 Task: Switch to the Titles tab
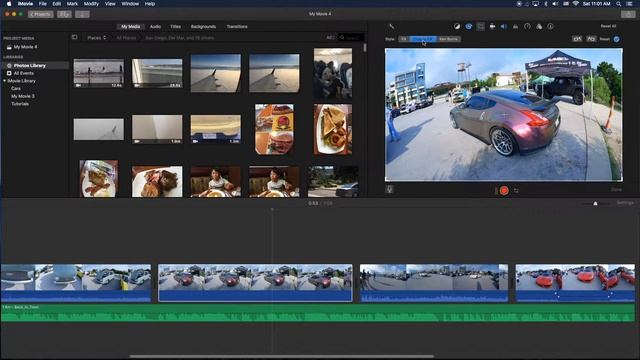(x=176, y=27)
